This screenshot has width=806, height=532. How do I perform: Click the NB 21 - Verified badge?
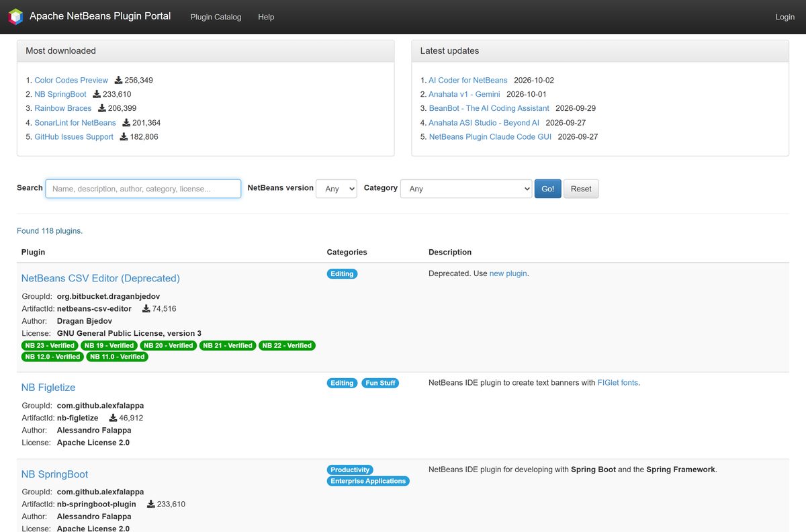[x=227, y=346]
